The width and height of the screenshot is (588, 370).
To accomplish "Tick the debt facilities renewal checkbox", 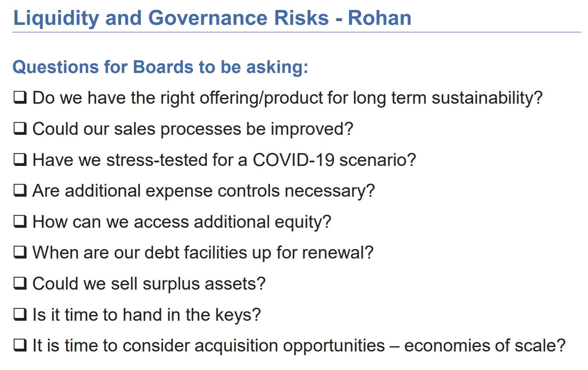I will (x=20, y=252).
